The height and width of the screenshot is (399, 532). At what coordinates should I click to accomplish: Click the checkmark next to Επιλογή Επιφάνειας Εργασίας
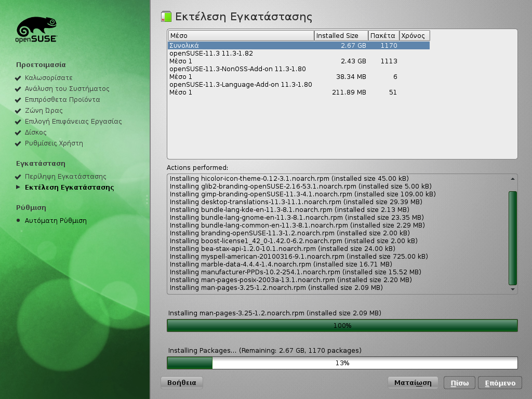click(18, 122)
